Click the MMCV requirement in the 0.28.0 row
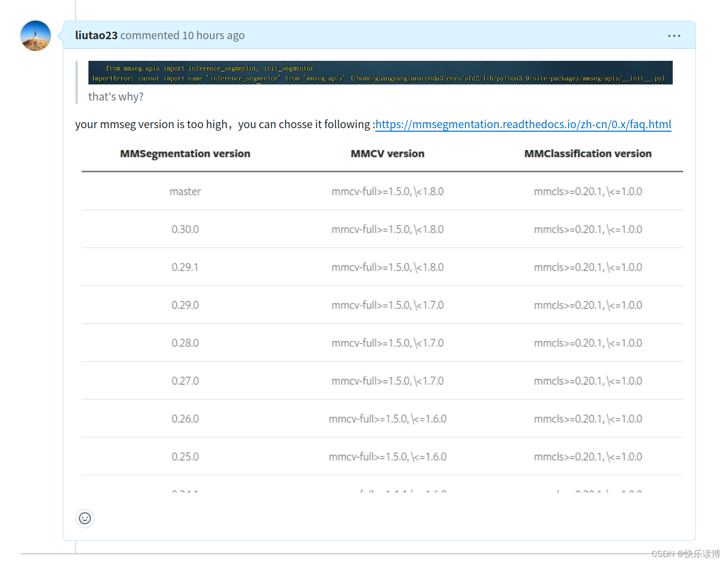 (x=387, y=343)
